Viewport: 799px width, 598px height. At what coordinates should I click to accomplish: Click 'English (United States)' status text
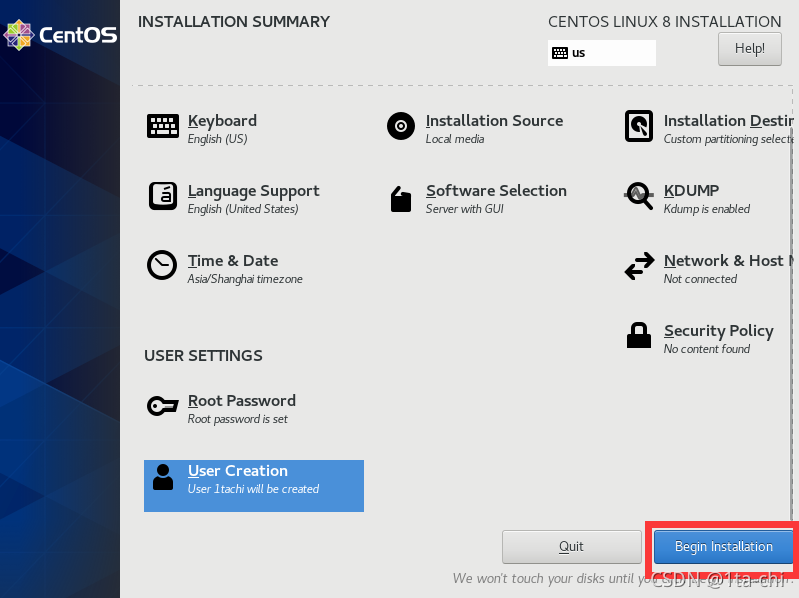pyautogui.click(x=243, y=209)
